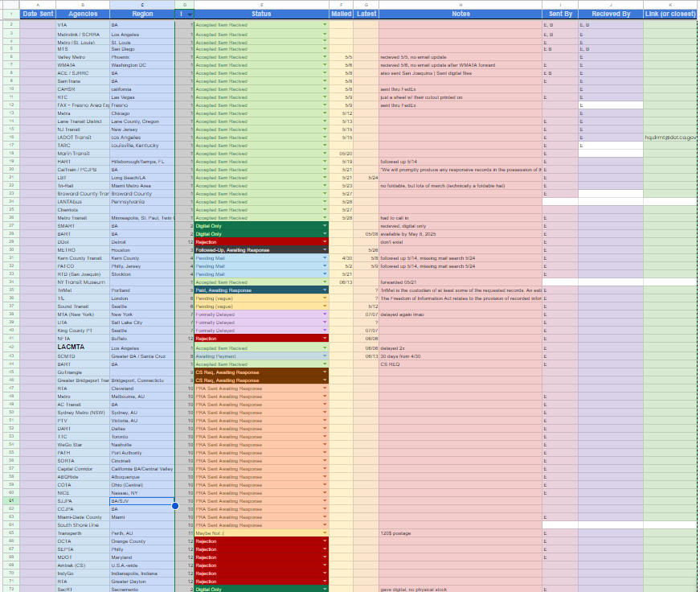
Task: Select the Miami-Dade County agency cell
Action: [x=83, y=517]
